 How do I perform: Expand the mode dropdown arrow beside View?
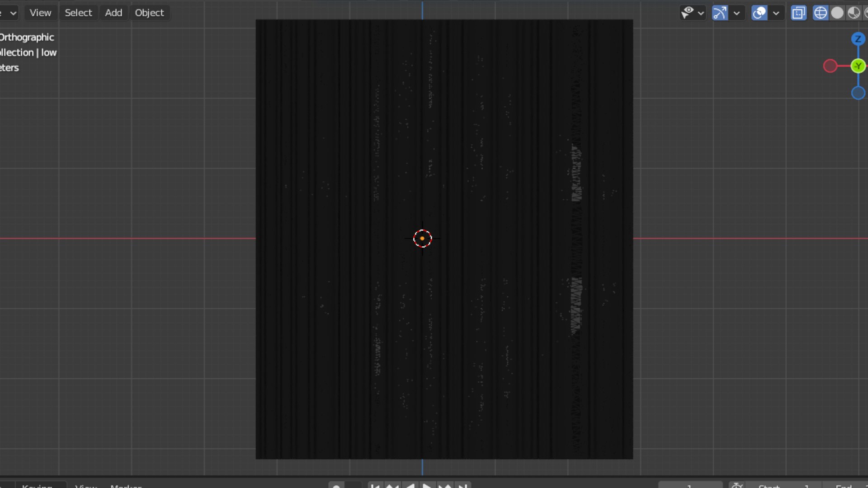(13, 13)
